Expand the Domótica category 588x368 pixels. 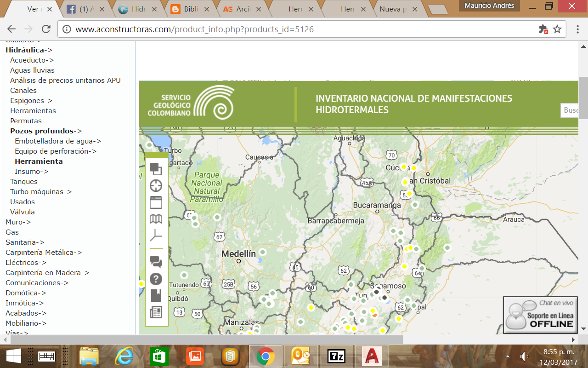[26, 293]
